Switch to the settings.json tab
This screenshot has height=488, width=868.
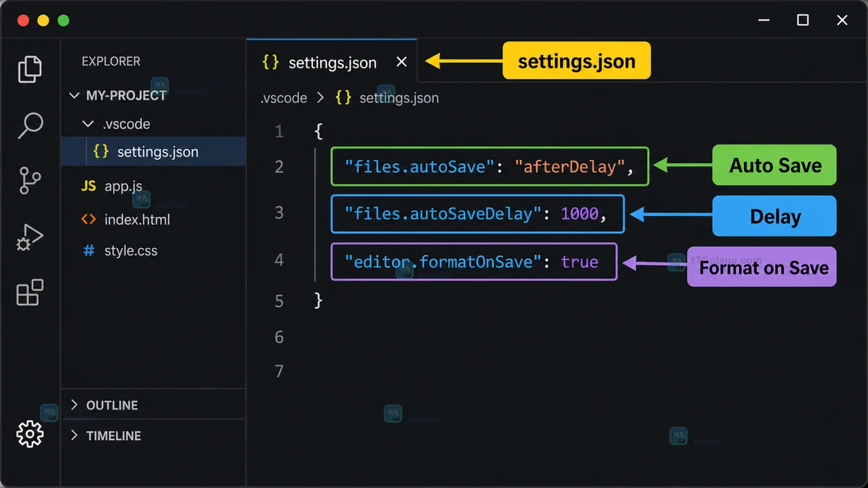pyautogui.click(x=332, y=62)
